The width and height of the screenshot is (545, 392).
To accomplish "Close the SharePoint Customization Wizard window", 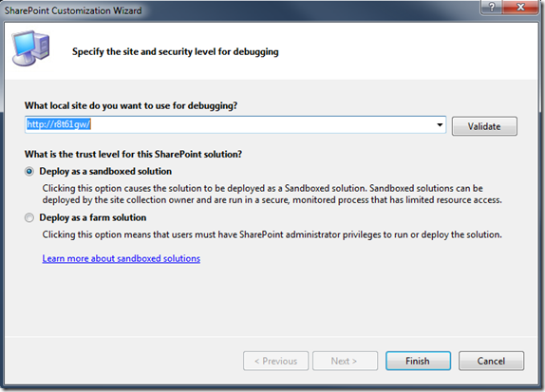I will click(520, 7).
